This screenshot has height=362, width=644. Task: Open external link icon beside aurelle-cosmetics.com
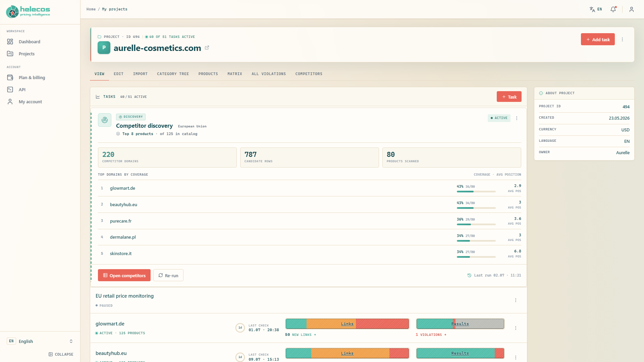click(x=207, y=48)
